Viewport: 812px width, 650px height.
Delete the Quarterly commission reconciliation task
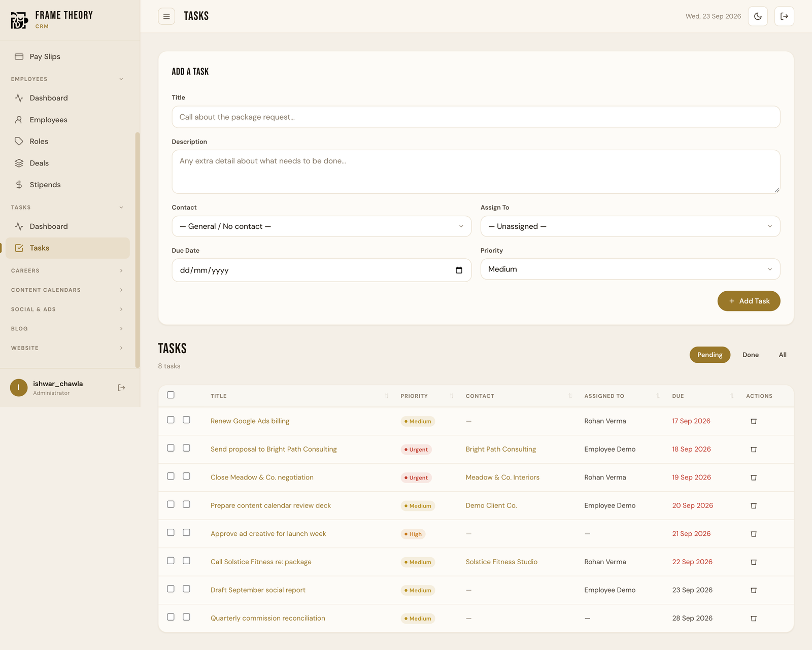754,619
